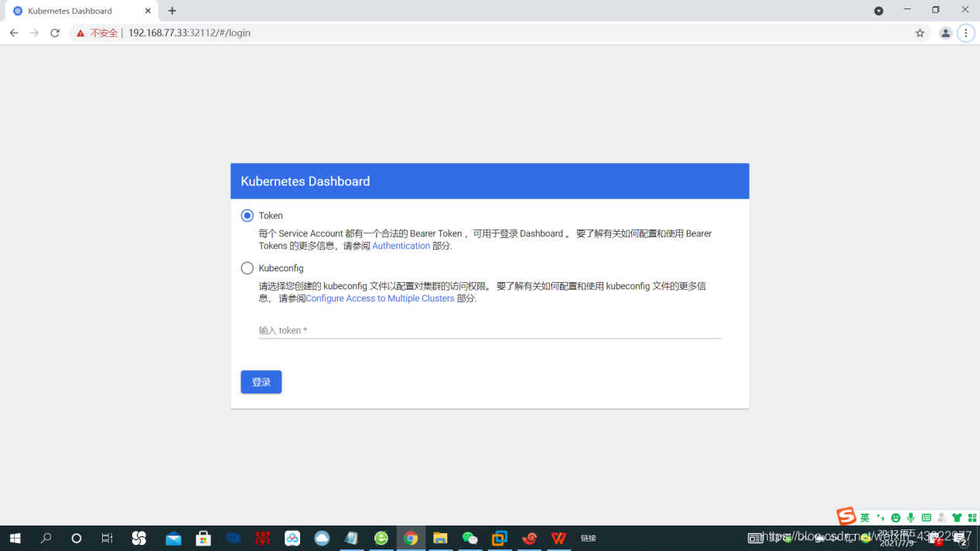Select the Kubeconfig radio button
This screenshot has width=980, height=551.
pos(248,268)
